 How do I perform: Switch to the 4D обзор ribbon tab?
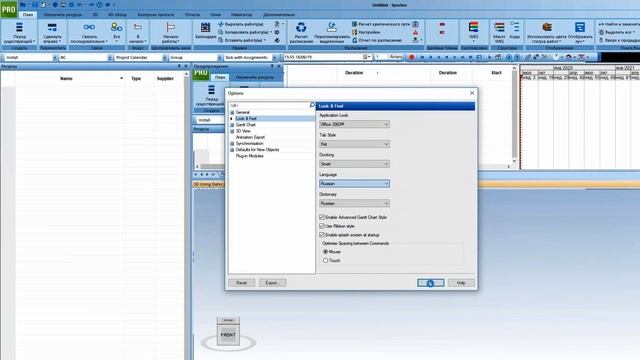click(117, 15)
